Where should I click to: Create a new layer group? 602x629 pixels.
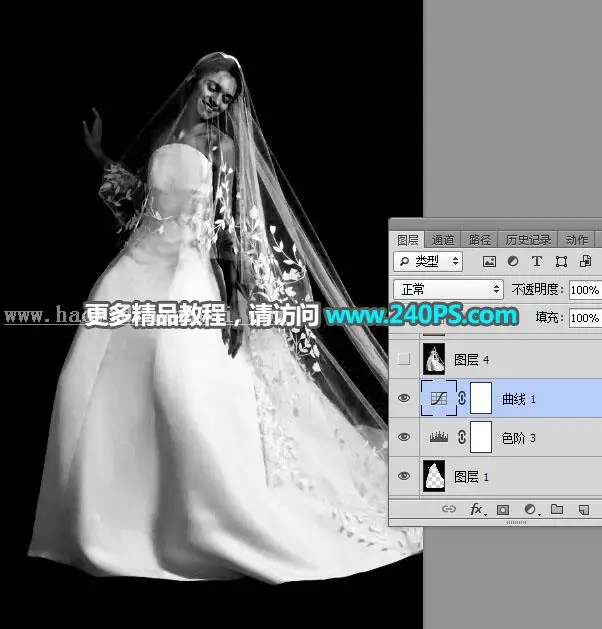(557, 509)
